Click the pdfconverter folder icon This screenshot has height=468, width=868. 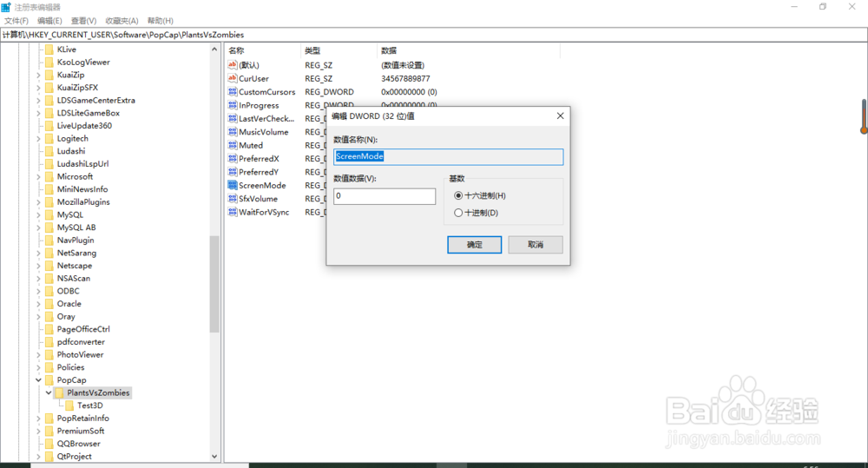[x=49, y=342]
